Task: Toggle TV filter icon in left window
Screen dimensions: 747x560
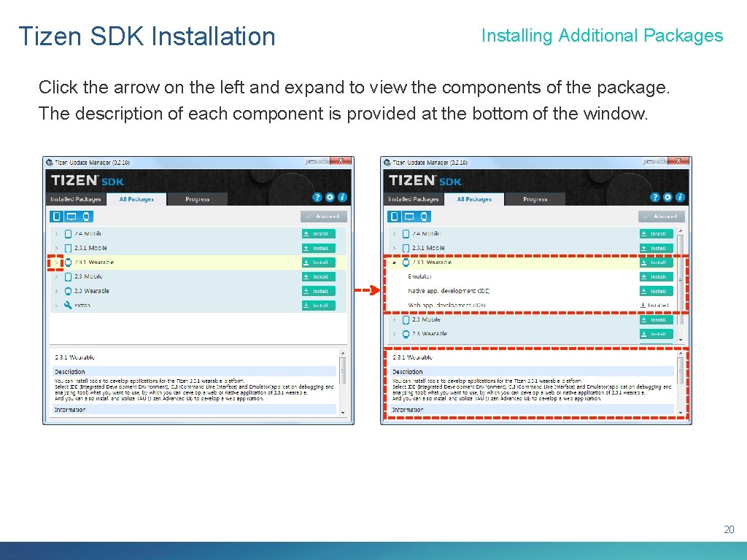Action: (x=71, y=217)
